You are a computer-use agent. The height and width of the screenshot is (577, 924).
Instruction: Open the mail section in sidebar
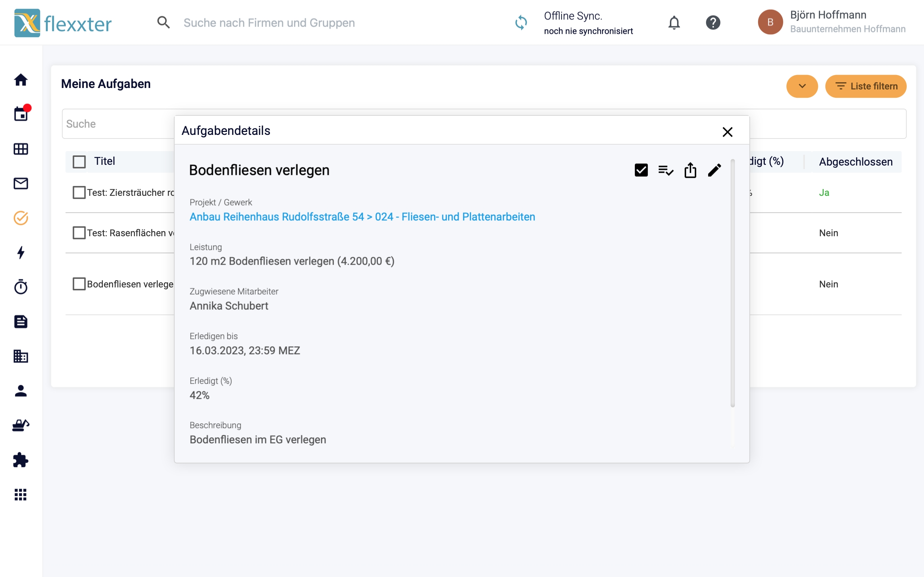pyautogui.click(x=21, y=184)
